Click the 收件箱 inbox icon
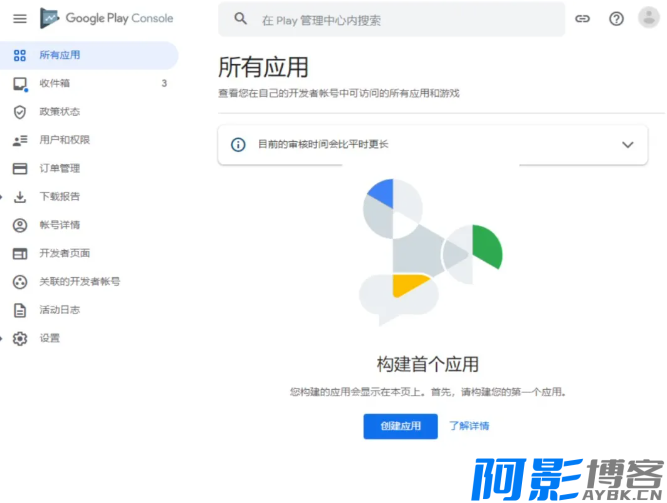Viewport: 667px width, 503px height. coord(20,84)
